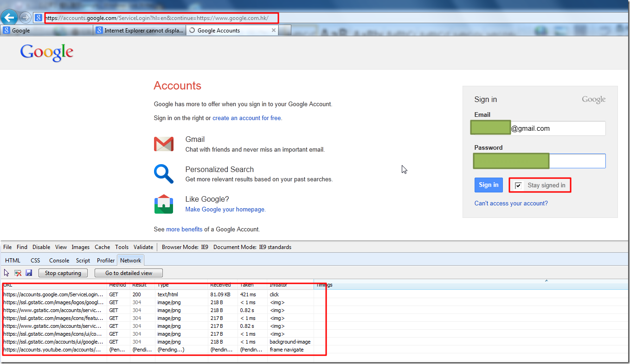Click the 421 ms taken value
Viewport: 630px width, 364px height.
[248, 294]
